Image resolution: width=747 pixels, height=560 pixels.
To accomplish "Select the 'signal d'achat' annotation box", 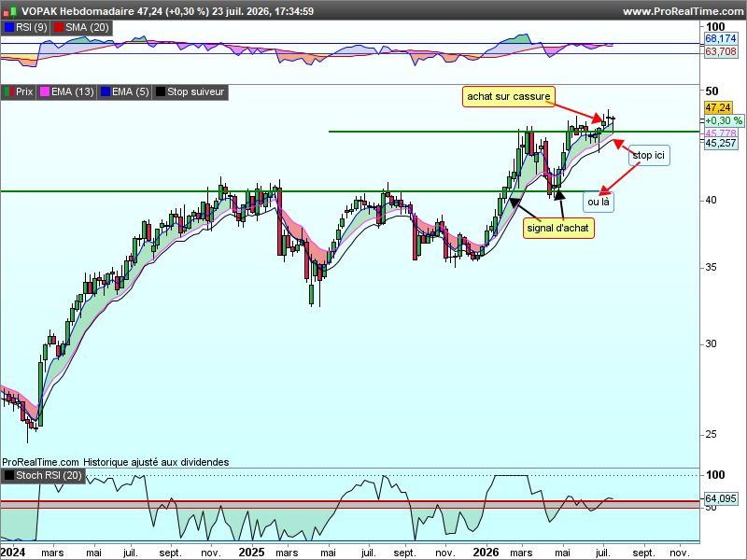I will click(557, 228).
